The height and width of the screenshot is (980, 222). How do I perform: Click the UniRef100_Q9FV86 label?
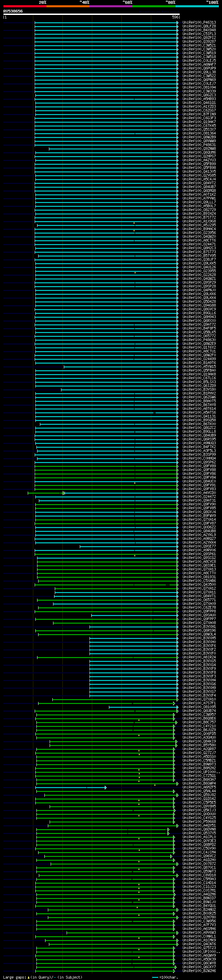[199, 473]
